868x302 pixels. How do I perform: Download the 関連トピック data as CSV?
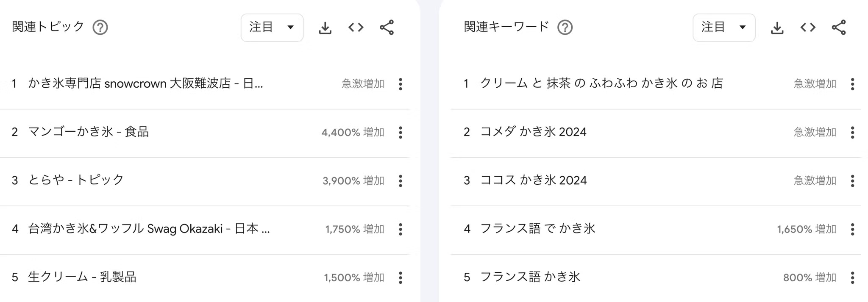(x=325, y=28)
